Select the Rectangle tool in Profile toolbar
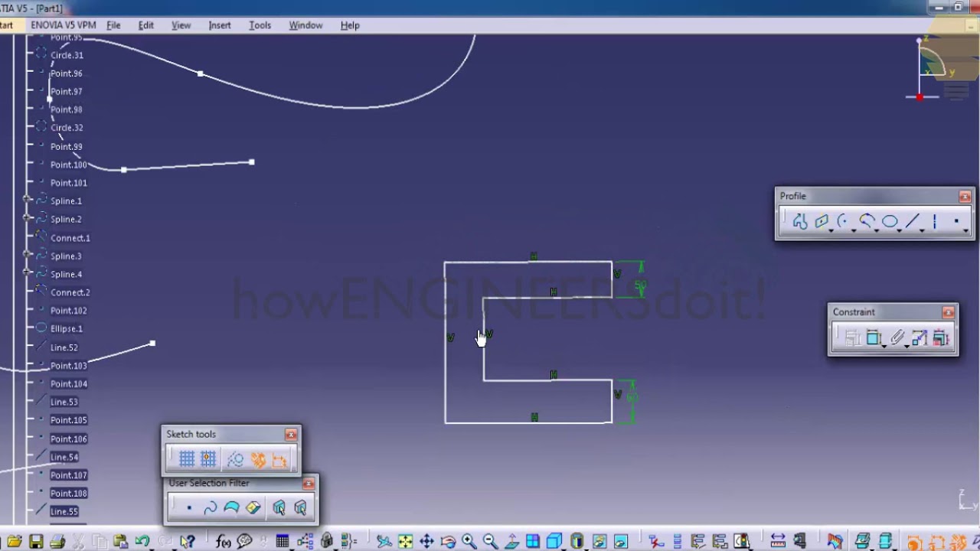The image size is (980, 551). coord(822,222)
